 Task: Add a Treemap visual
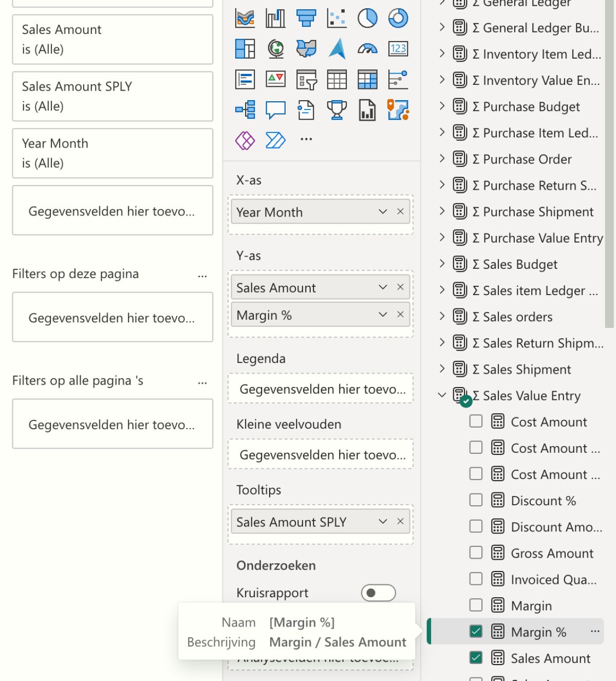245,49
